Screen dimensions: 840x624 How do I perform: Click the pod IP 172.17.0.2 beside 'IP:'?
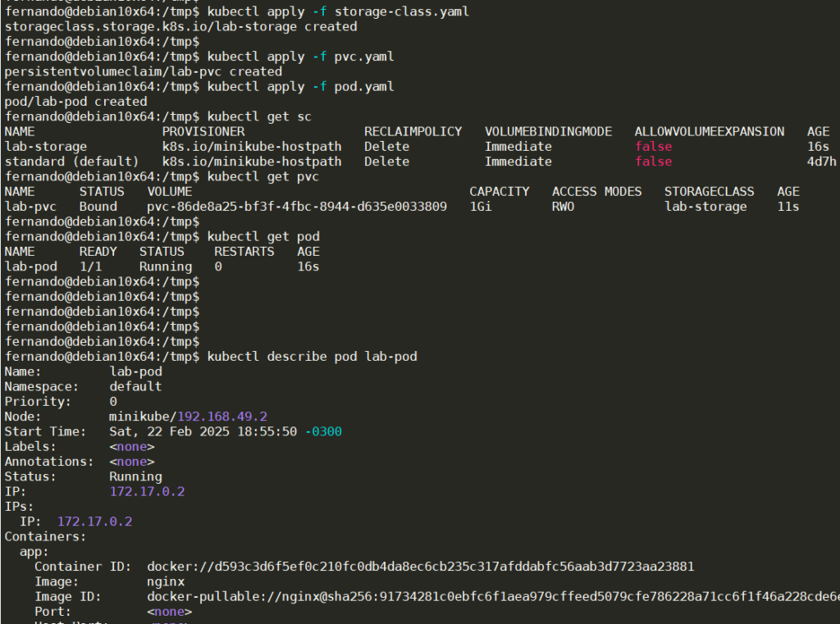(x=148, y=492)
